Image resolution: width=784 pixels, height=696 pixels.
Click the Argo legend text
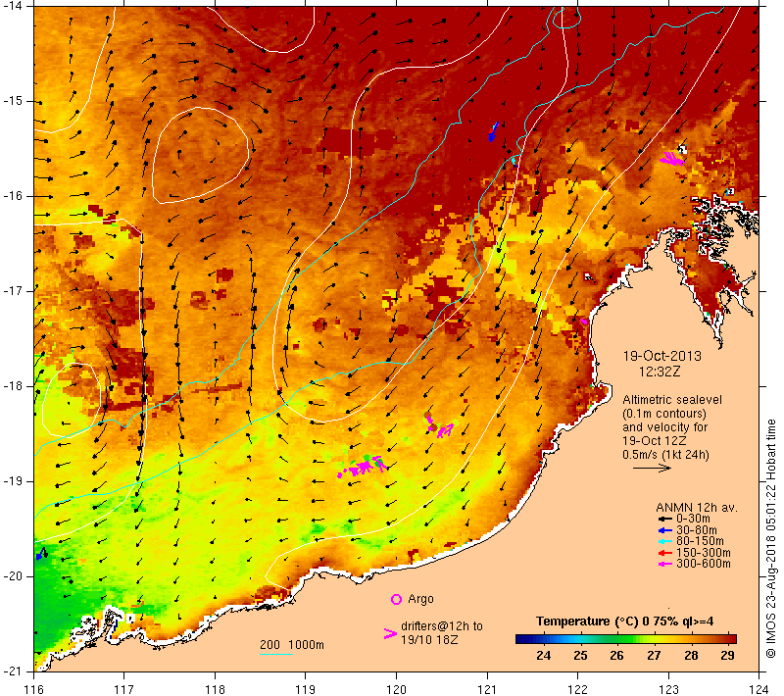coord(420,599)
